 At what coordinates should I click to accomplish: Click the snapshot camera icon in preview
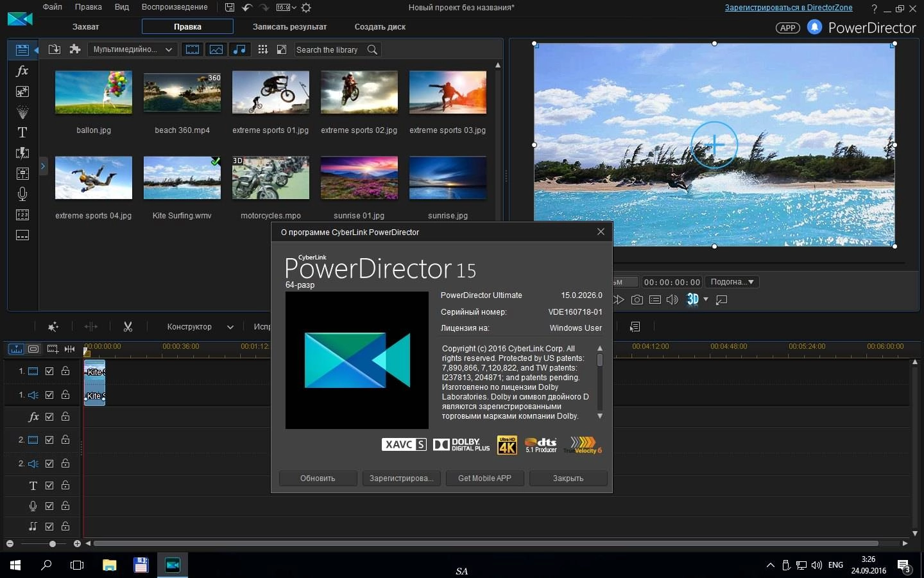click(x=637, y=299)
